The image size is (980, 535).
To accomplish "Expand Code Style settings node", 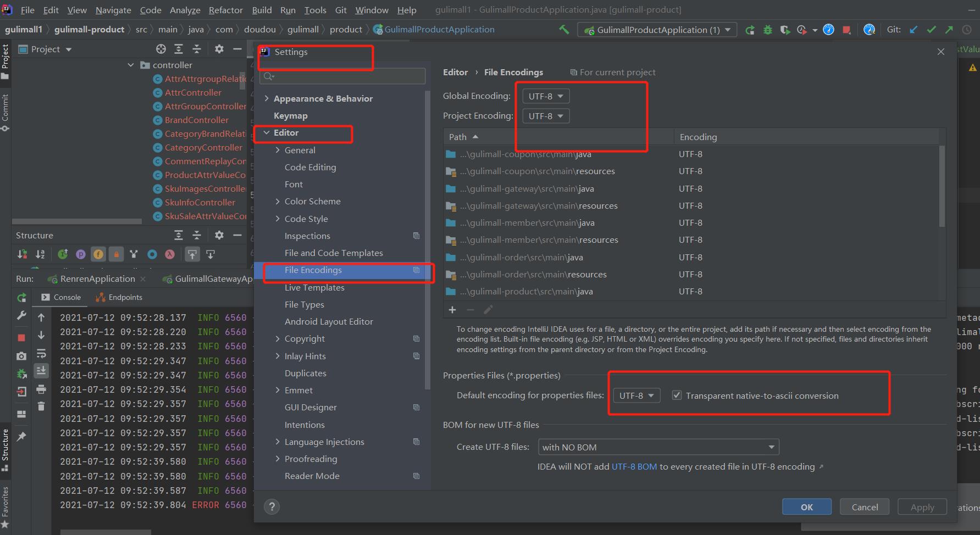I will [278, 219].
